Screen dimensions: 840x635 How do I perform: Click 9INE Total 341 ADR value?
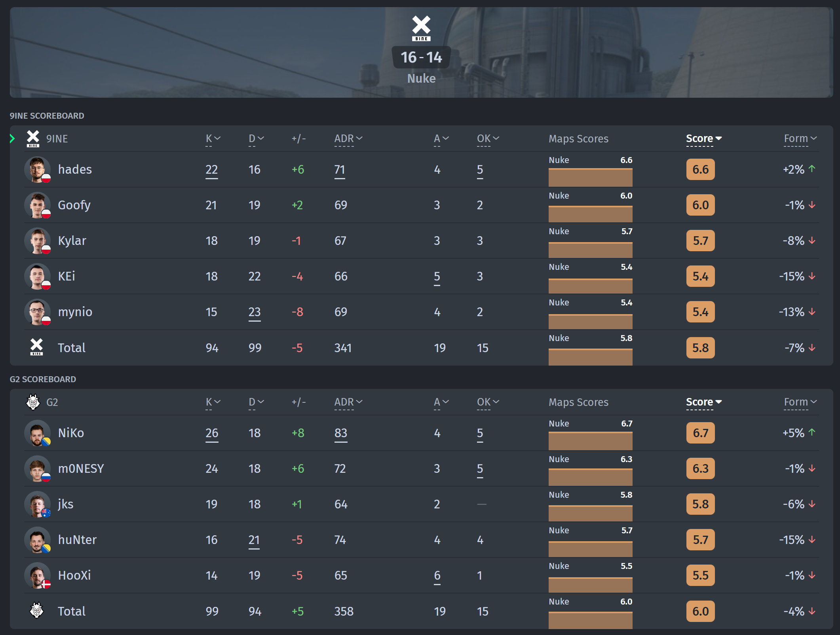pos(343,348)
